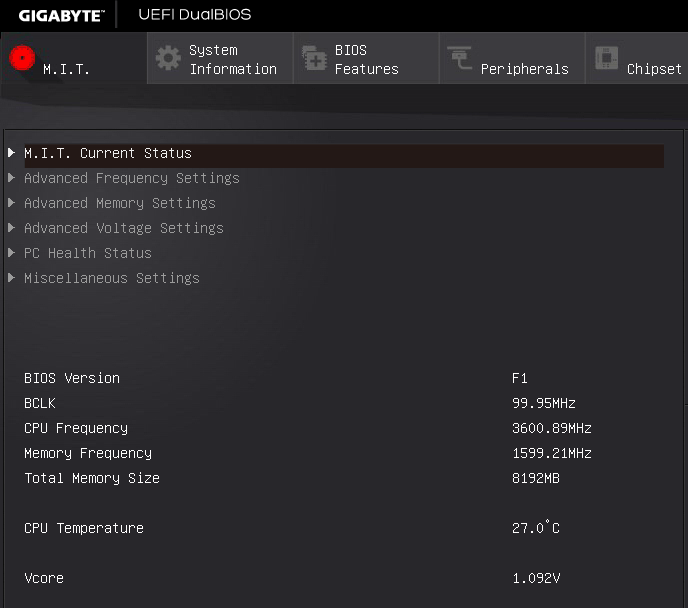
Task: Click the 3600.89MHz CPU frequency value
Action: pos(552,428)
